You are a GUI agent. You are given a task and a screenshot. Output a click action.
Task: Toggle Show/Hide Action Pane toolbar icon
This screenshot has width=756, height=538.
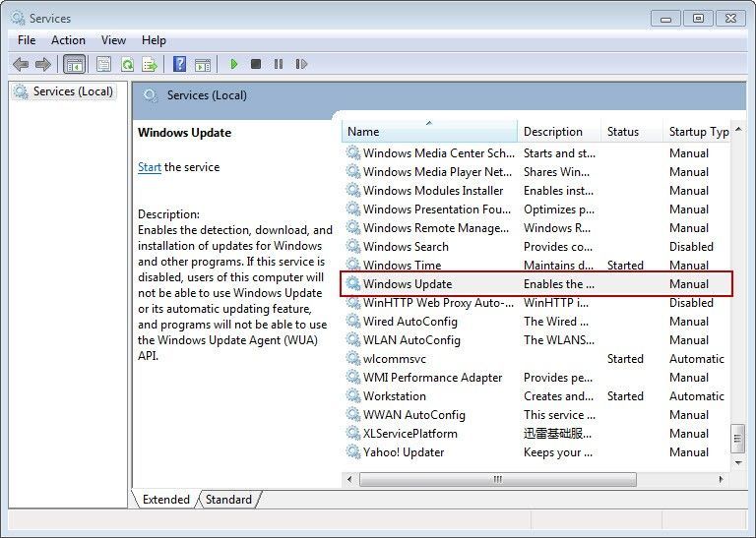[x=203, y=64]
